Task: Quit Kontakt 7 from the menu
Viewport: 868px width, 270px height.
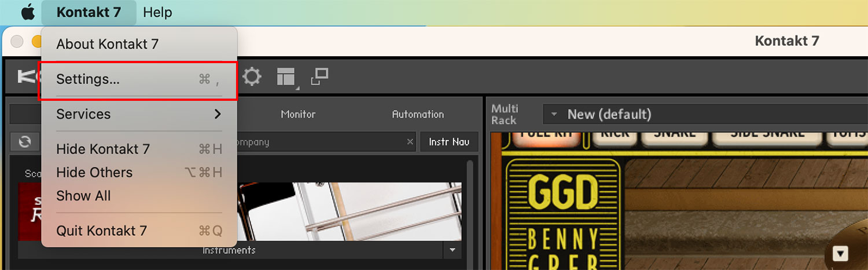Action: [139, 231]
